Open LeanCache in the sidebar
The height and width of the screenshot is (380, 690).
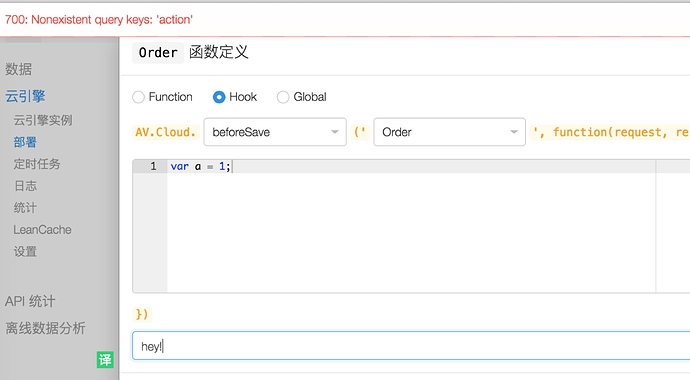coord(42,230)
